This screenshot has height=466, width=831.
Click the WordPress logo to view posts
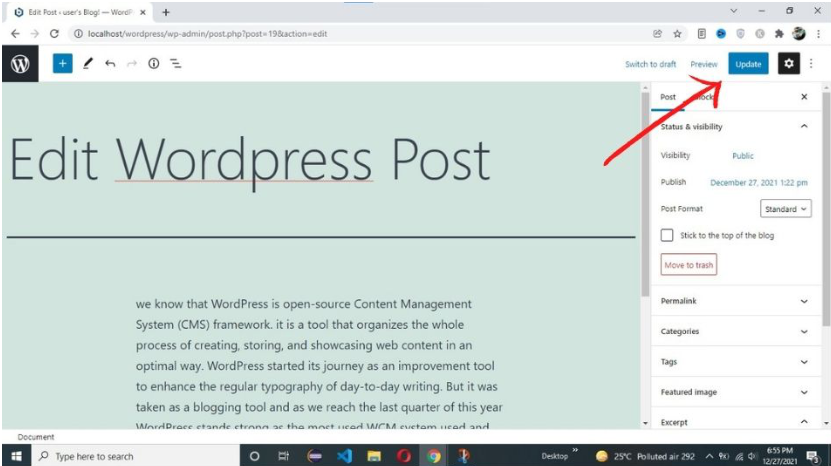point(20,64)
